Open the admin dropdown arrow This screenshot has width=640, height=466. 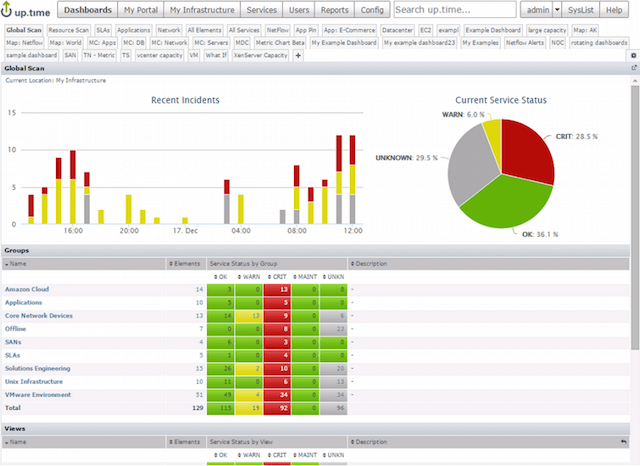click(557, 10)
